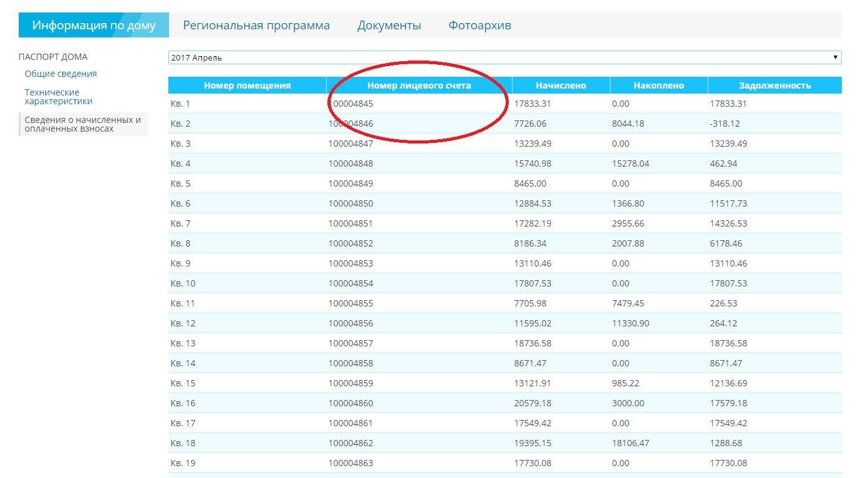Click the accrued amount 20579.18 for Кв. 16
The width and height of the screenshot is (868, 478).
(x=533, y=403)
